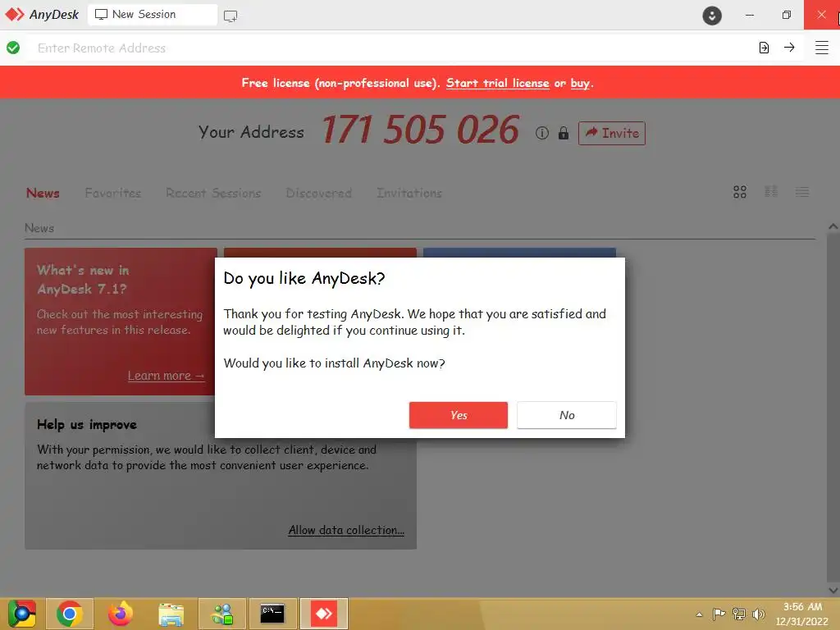
Task: Click Yes to install AnyDesk
Action: pos(459,415)
